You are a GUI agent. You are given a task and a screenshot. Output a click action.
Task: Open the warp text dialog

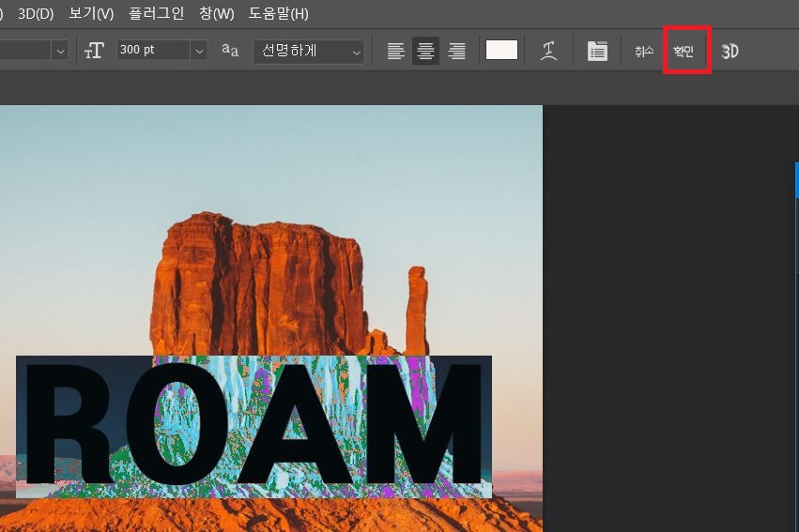tap(548, 51)
